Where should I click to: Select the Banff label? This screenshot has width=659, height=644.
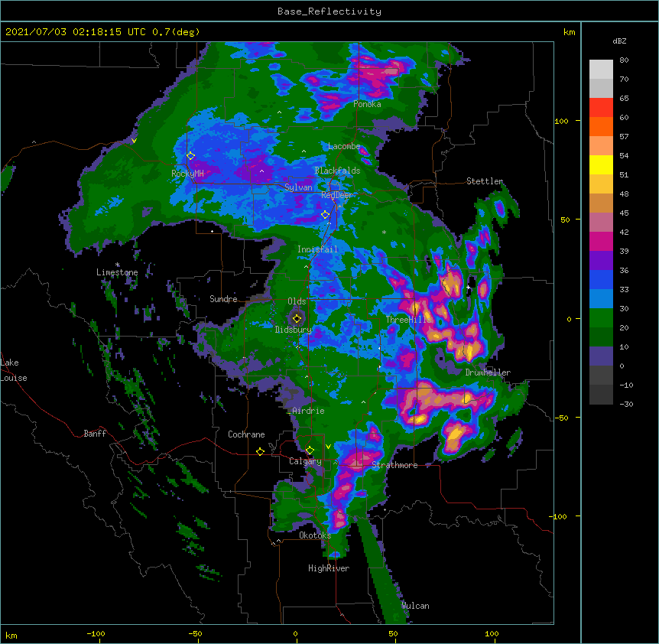tap(95, 434)
